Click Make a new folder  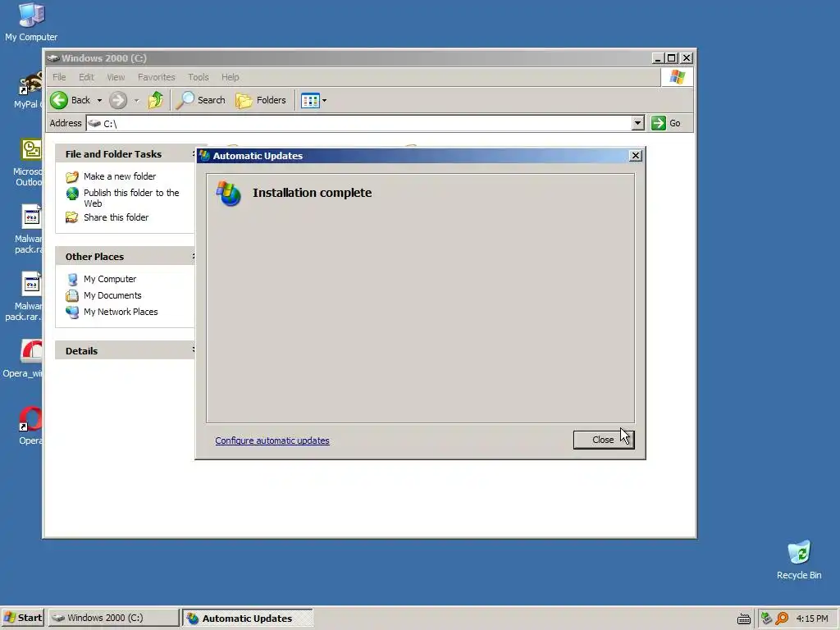tap(120, 176)
